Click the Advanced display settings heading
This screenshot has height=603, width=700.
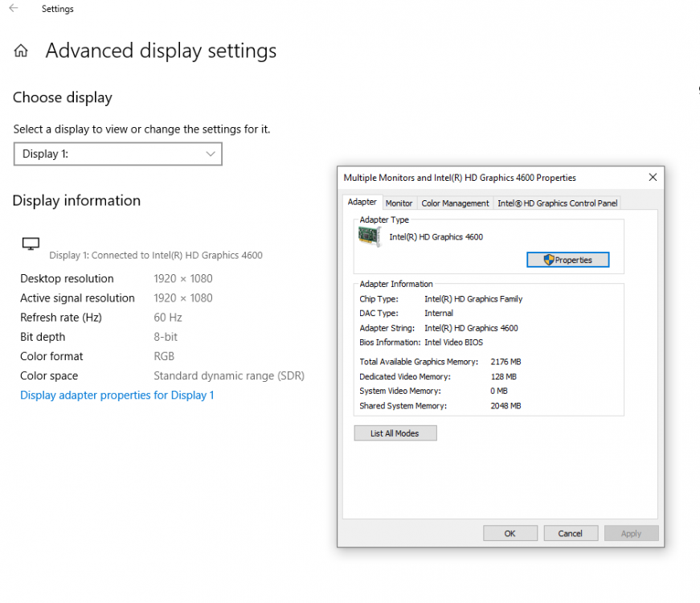[161, 51]
